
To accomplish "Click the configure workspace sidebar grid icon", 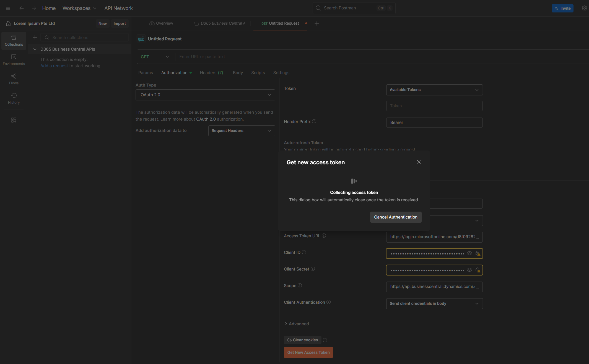I will pos(14,120).
